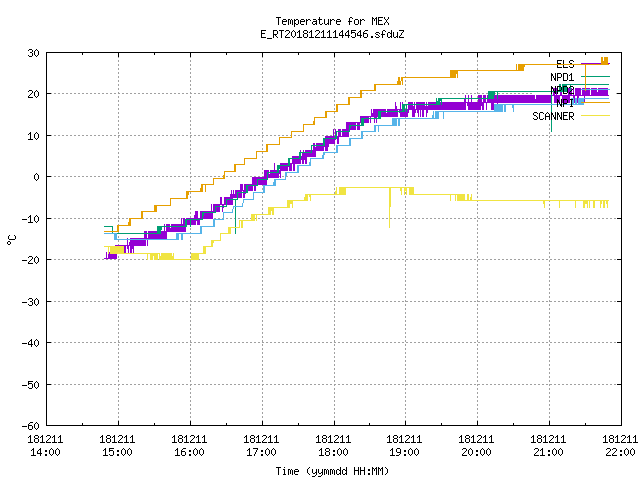Click the y-axis tick label 30
This screenshot has width=640, height=480.
click(x=33, y=53)
